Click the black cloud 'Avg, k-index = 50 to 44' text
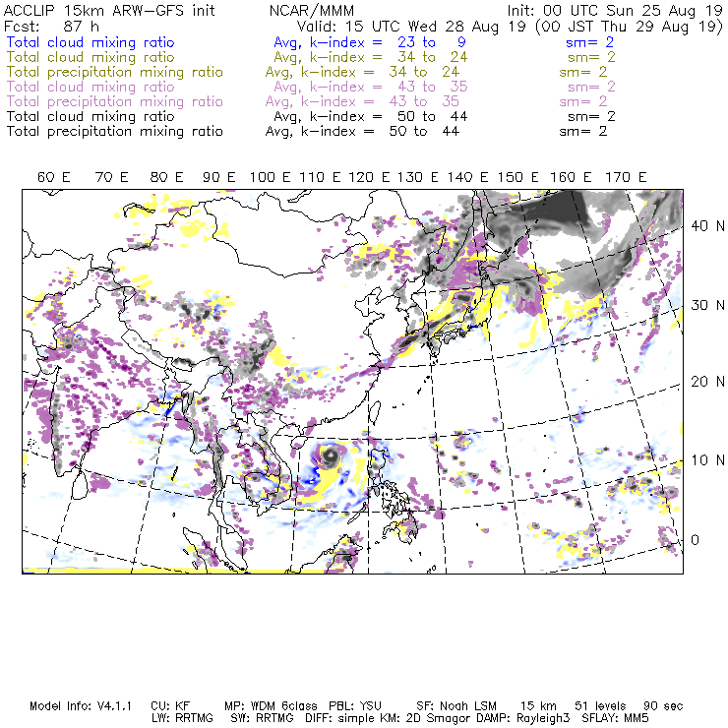The width and height of the screenshot is (728, 728). pos(371,116)
